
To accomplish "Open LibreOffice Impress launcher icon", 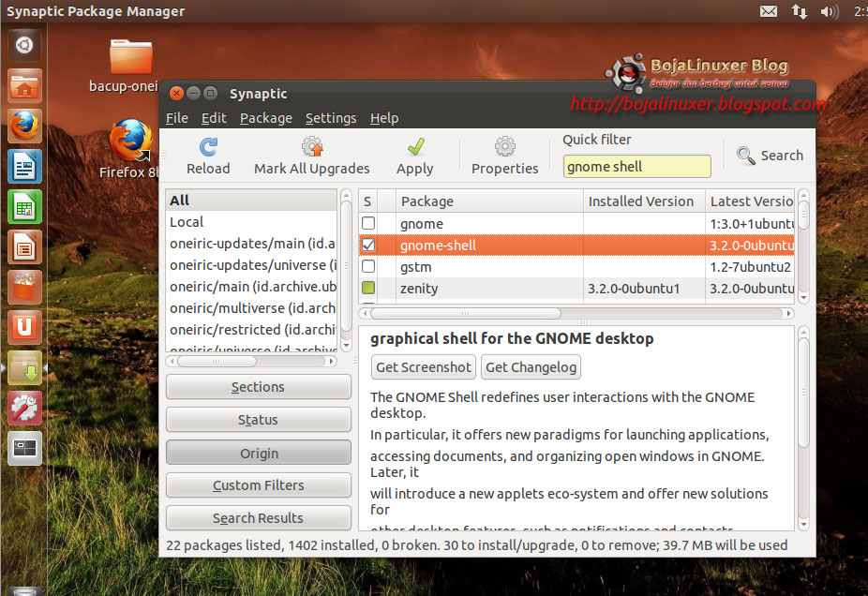I will coord(24,247).
